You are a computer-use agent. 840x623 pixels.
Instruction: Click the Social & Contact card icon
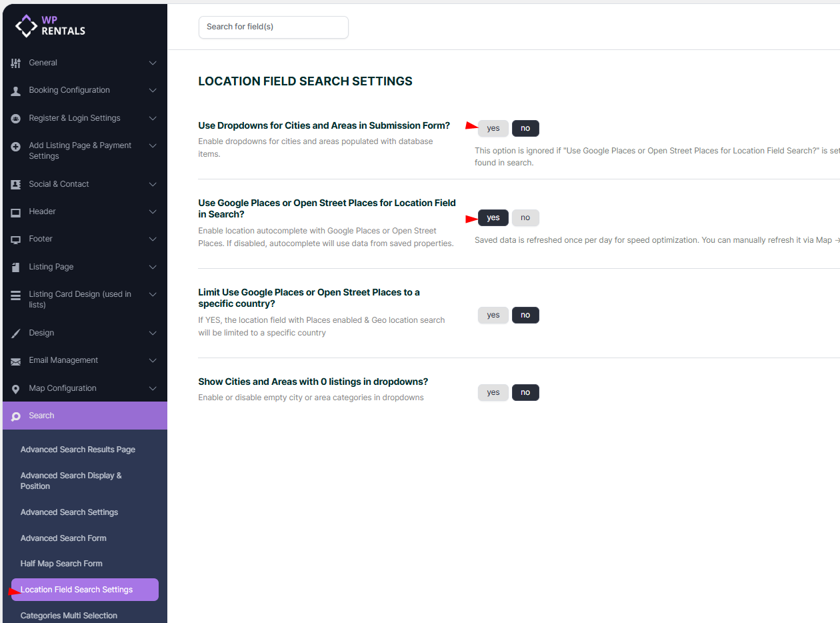click(16, 185)
